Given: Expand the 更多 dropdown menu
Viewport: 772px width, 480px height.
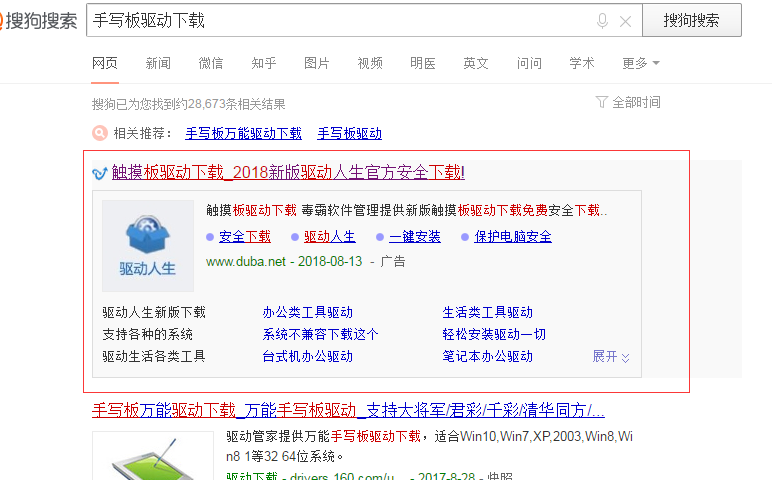Looking at the screenshot, I should [640, 63].
